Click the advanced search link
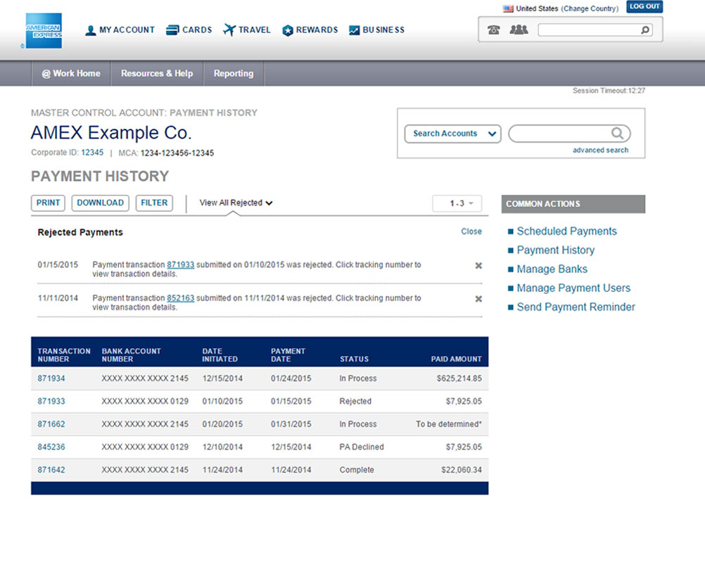705x588 pixels. pos(600,150)
